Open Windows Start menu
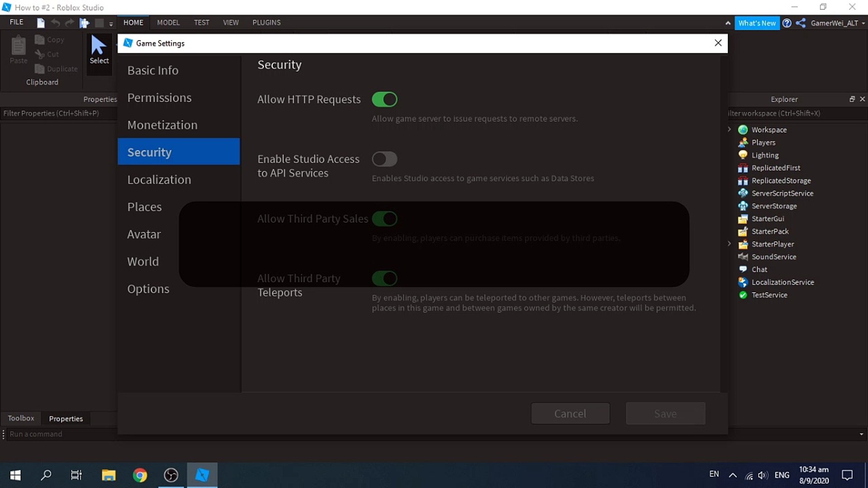This screenshot has width=868, height=488. 15,475
